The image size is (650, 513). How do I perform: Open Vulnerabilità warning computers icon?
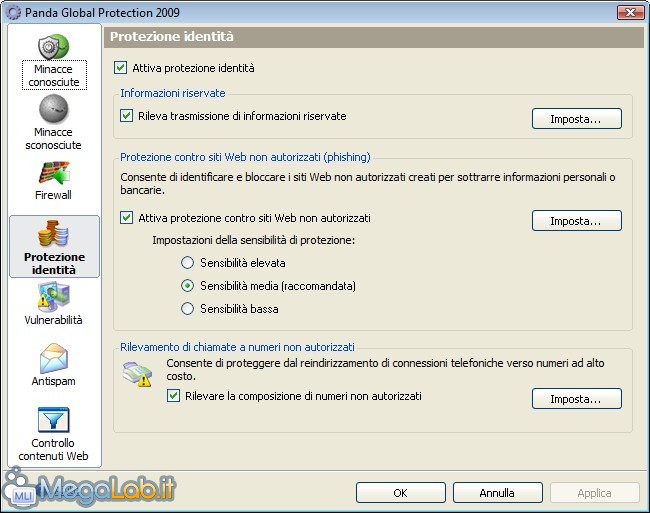click(x=53, y=296)
